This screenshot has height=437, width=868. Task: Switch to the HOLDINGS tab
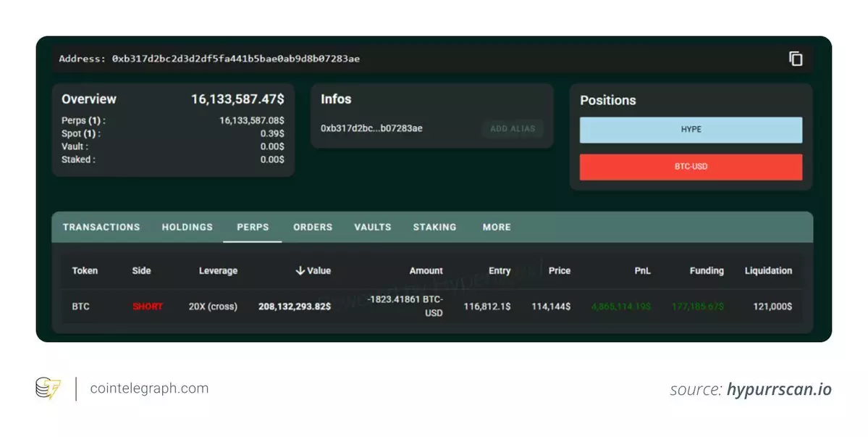click(x=187, y=227)
